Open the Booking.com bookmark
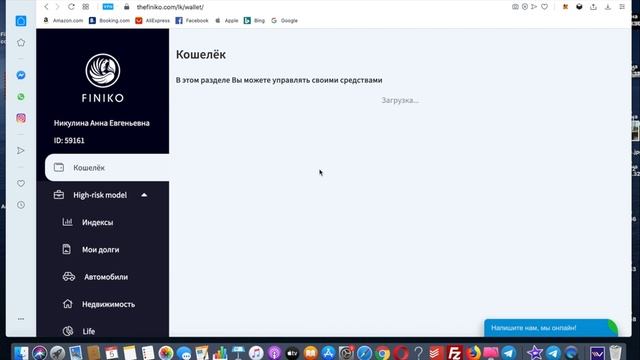Screen dimensions: 640x360 tap(109, 20)
